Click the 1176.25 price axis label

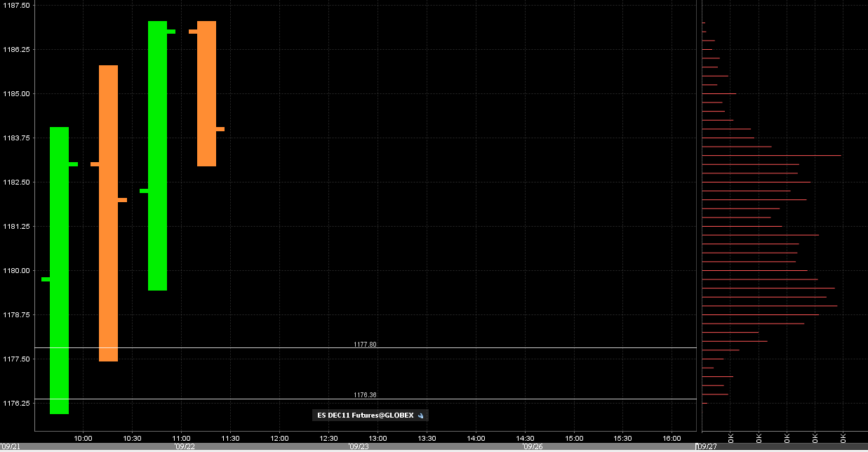point(17,404)
